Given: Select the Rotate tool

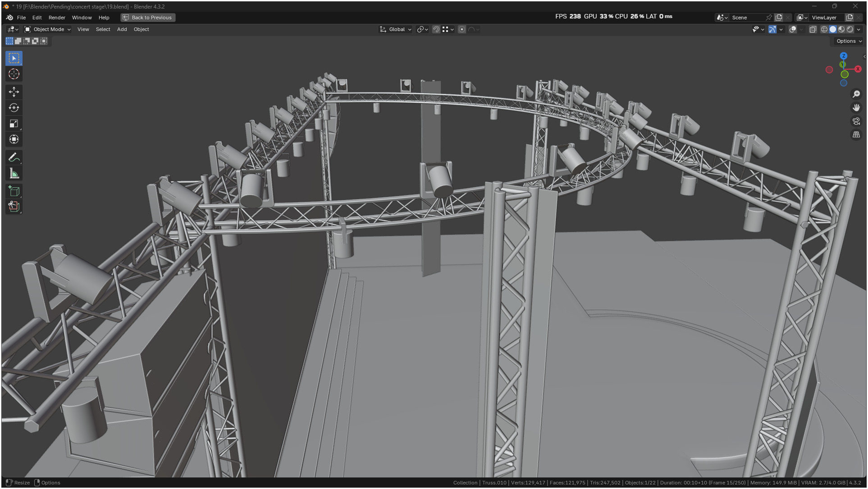Looking at the screenshot, I should pyautogui.click(x=14, y=108).
